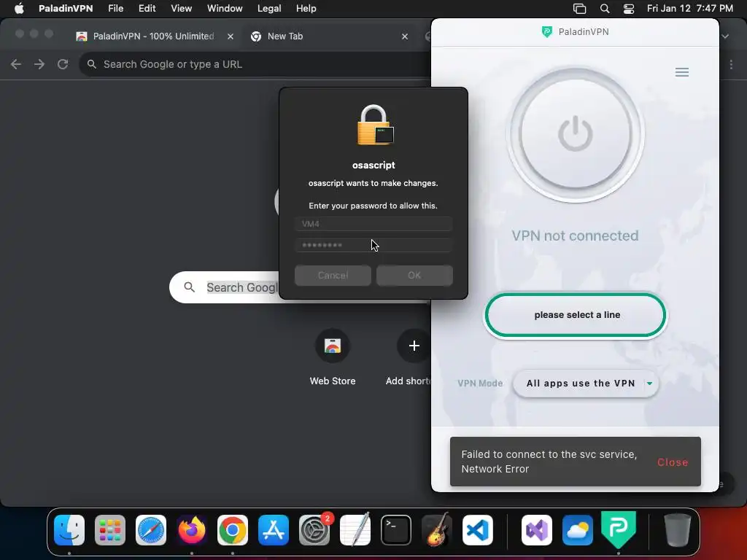Viewport: 747px width, 560px height.
Task: Close the network error notification
Action: pos(672,462)
